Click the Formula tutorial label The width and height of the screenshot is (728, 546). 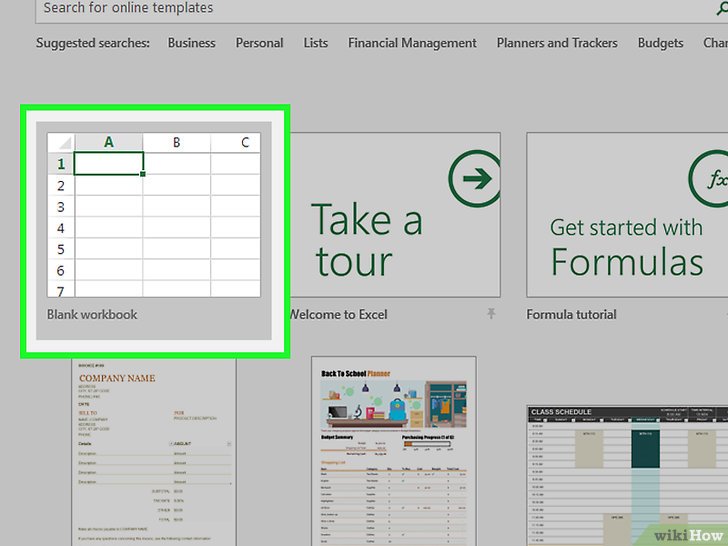coord(571,315)
